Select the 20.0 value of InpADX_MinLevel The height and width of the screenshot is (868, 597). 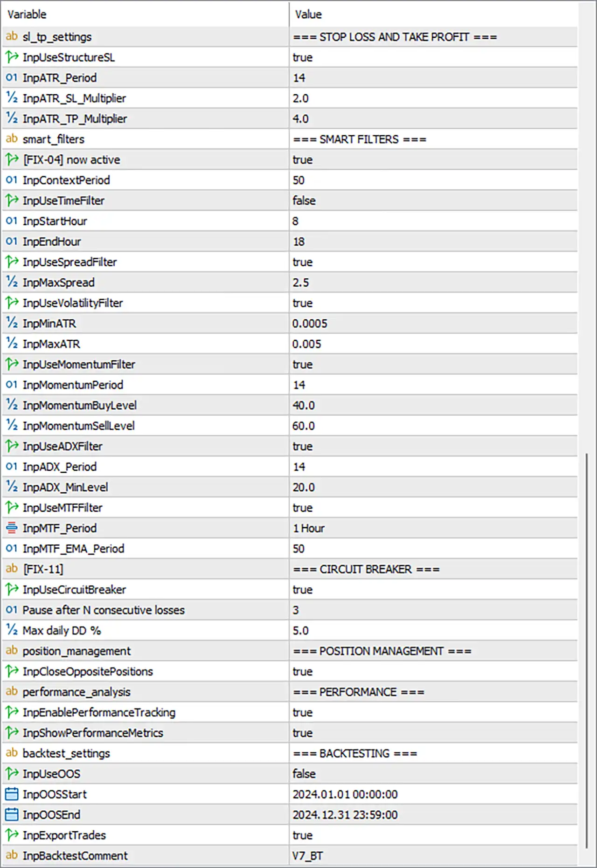[x=304, y=487]
